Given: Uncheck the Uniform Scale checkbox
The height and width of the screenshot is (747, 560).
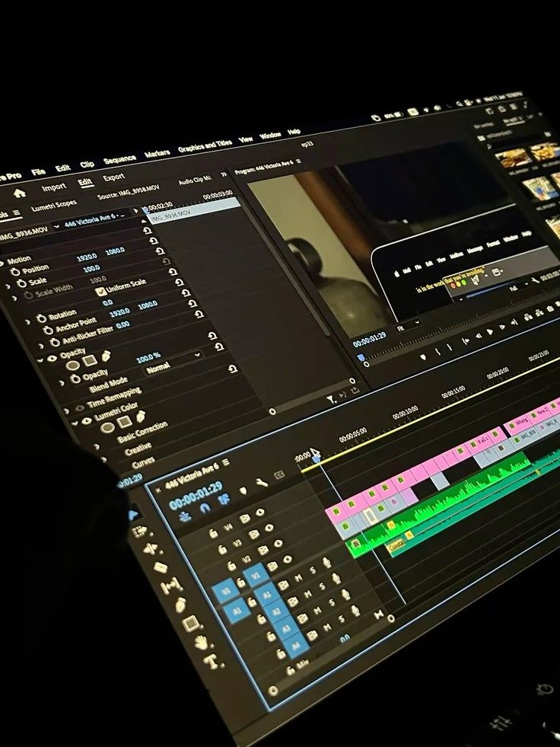Looking at the screenshot, I should (100, 291).
